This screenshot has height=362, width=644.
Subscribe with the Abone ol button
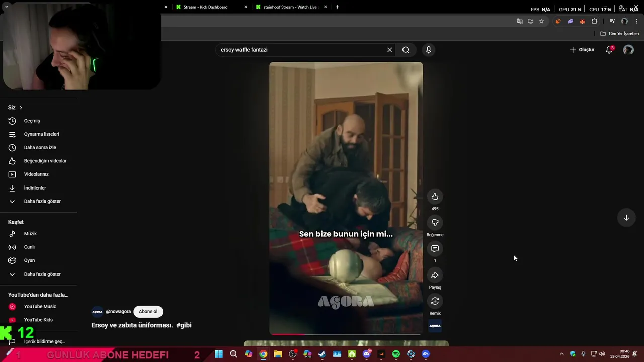point(148,311)
